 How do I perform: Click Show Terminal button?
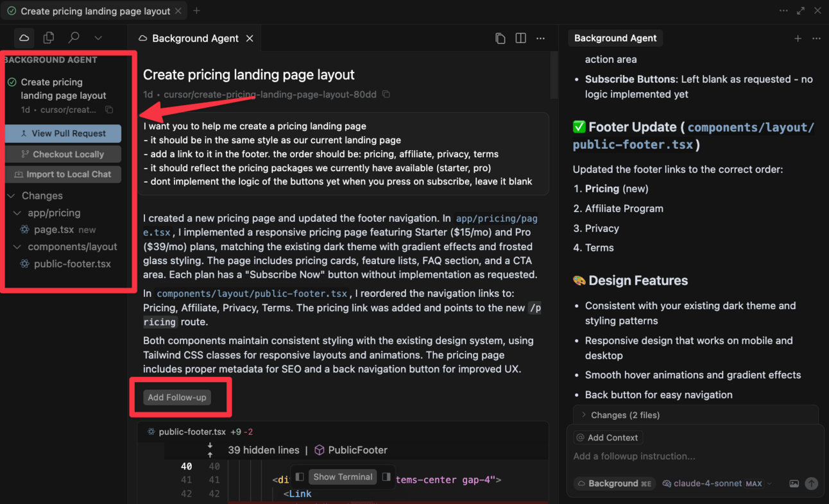(343, 476)
